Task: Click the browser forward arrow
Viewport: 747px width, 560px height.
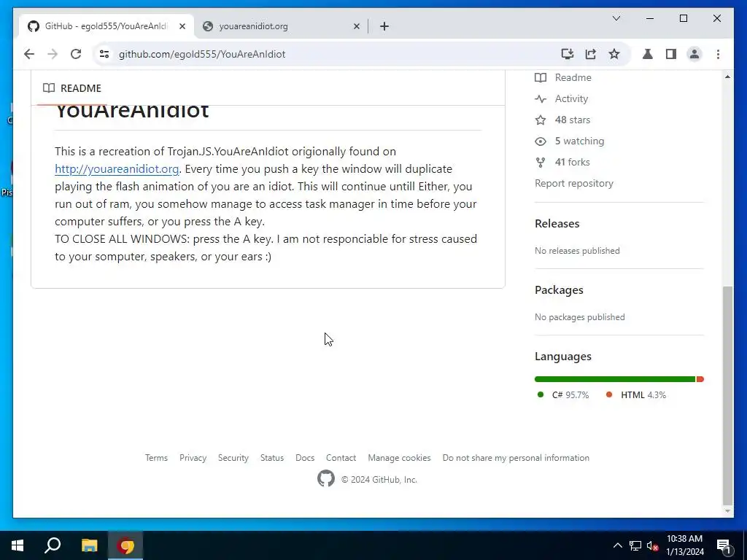Action: pos(53,54)
